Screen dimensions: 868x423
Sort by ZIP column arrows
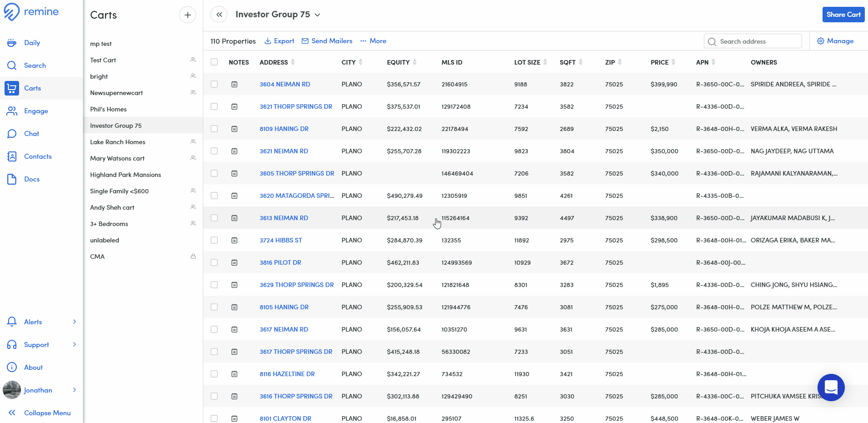[x=620, y=62]
